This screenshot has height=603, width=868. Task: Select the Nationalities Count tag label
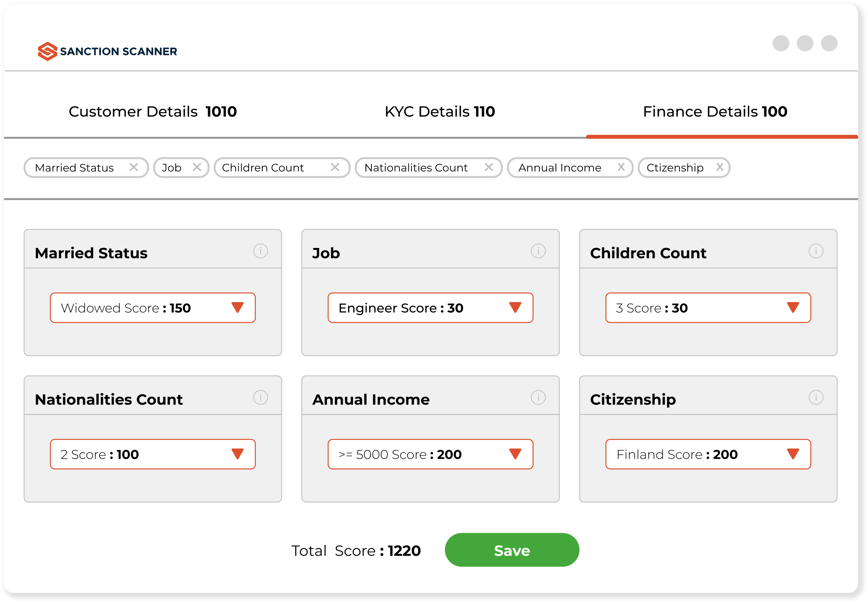coord(416,168)
